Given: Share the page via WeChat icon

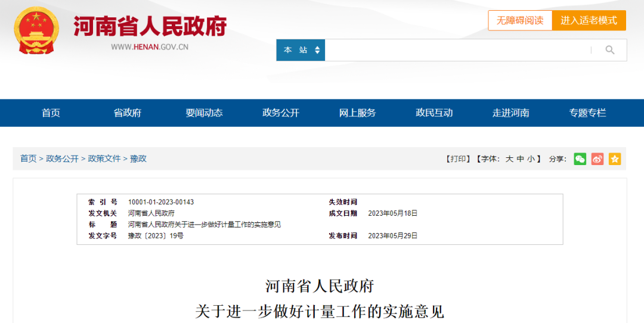Looking at the screenshot, I should pos(580,159).
